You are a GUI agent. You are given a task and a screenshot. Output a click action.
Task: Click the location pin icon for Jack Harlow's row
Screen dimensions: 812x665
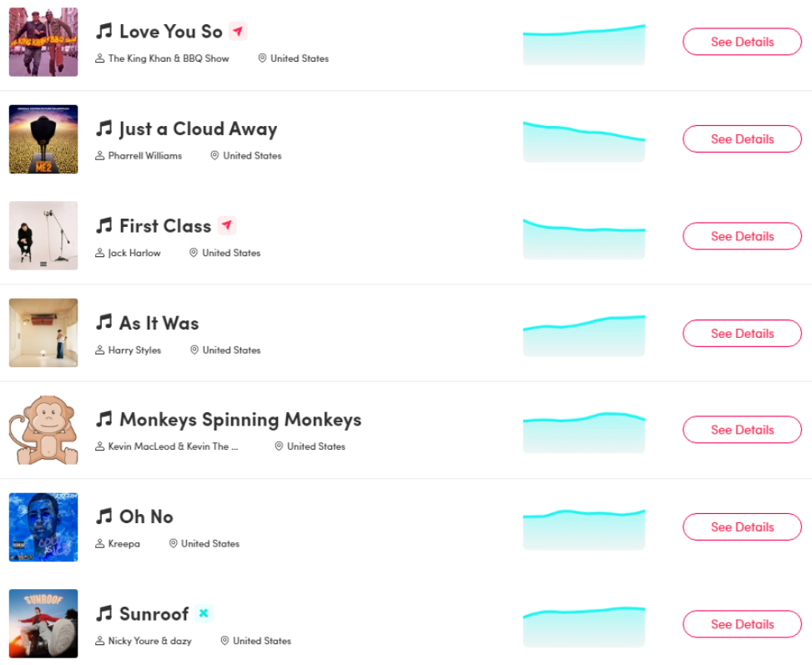(194, 252)
